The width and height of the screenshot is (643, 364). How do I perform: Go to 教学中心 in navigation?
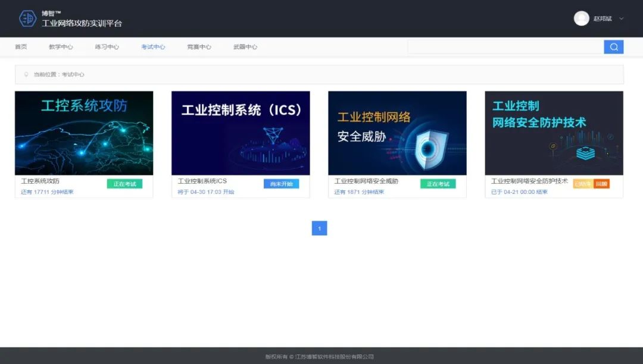[x=61, y=47]
